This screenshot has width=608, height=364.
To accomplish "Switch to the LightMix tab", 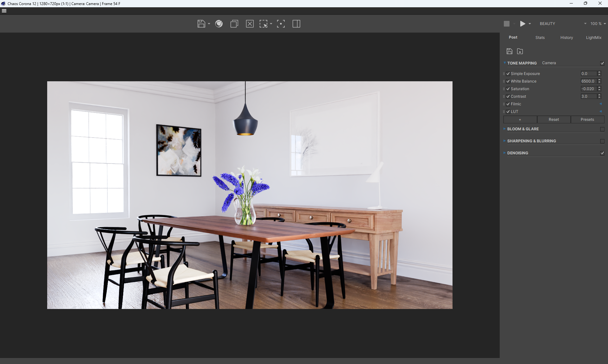I will [x=593, y=38].
